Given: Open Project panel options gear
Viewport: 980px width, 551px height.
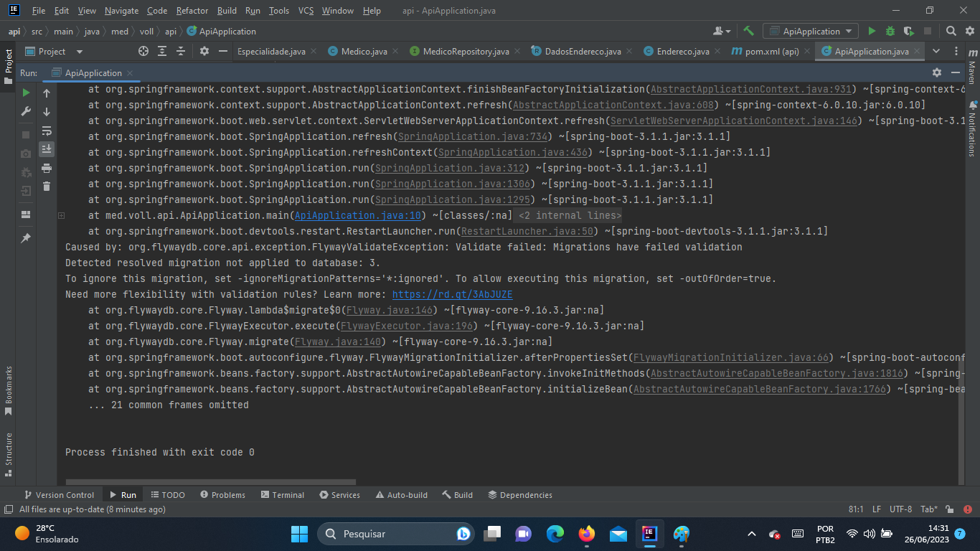Looking at the screenshot, I should click(204, 51).
